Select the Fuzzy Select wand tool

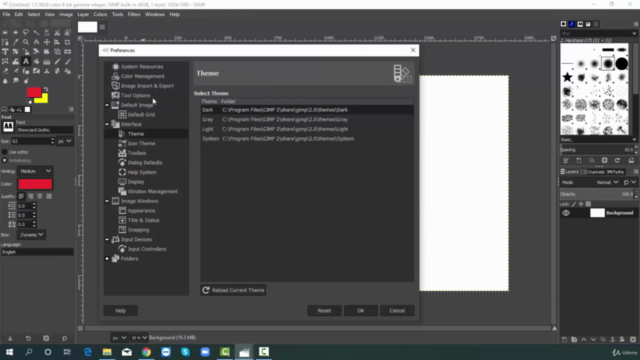pos(36,32)
